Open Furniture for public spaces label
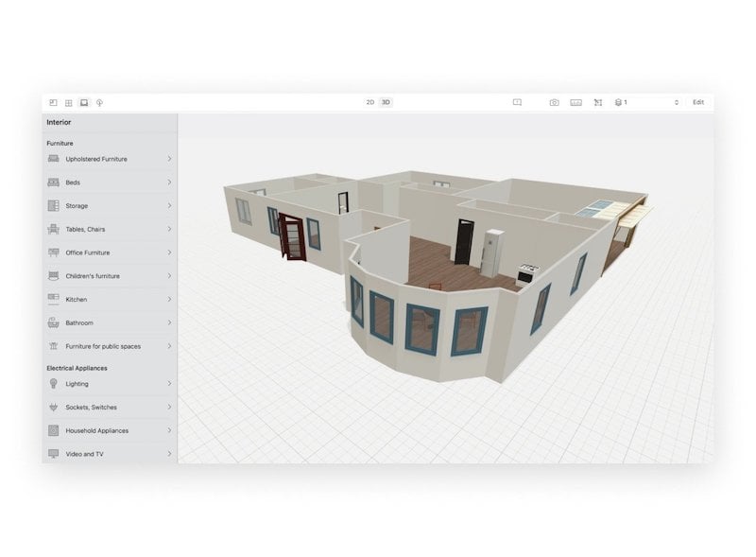Viewport: 756px width, 557px height. (103, 346)
